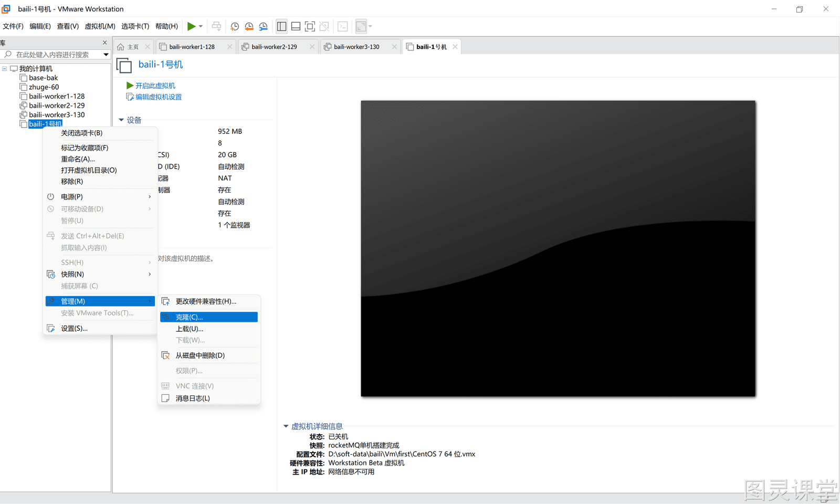The width and height of the screenshot is (840, 504).
Task: Open the 帮助(H) menu
Action: tap(166, 26)
